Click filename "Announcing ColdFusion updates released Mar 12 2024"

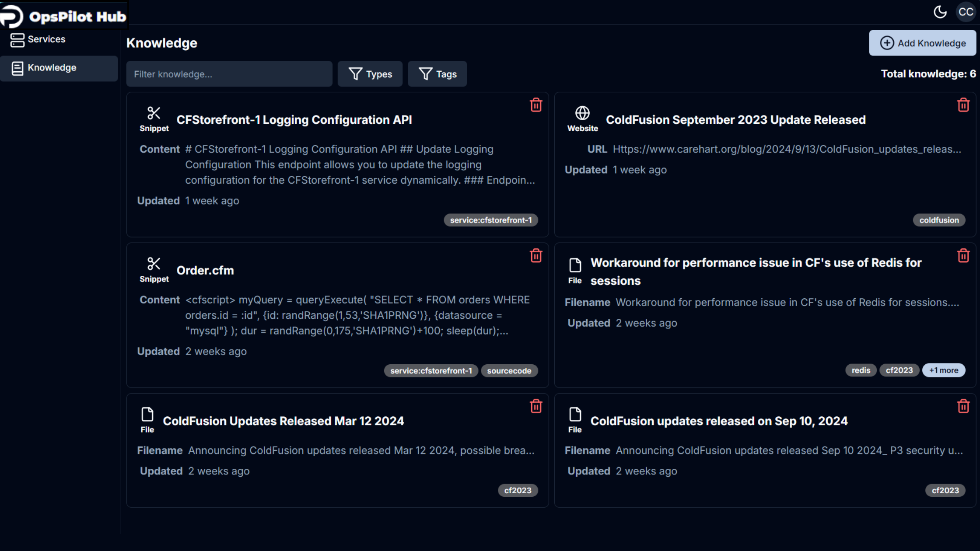[x=361, y=450]
